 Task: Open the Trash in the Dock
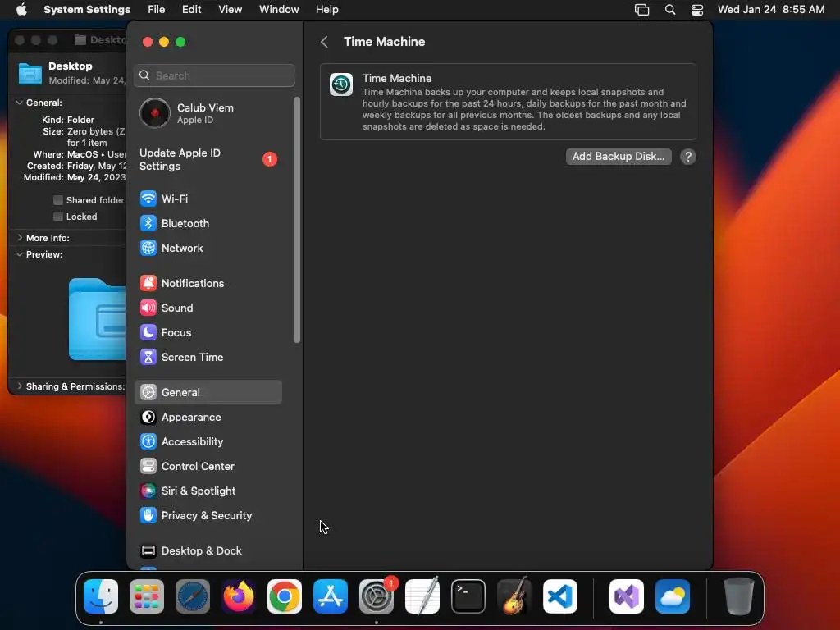point(739,596)
